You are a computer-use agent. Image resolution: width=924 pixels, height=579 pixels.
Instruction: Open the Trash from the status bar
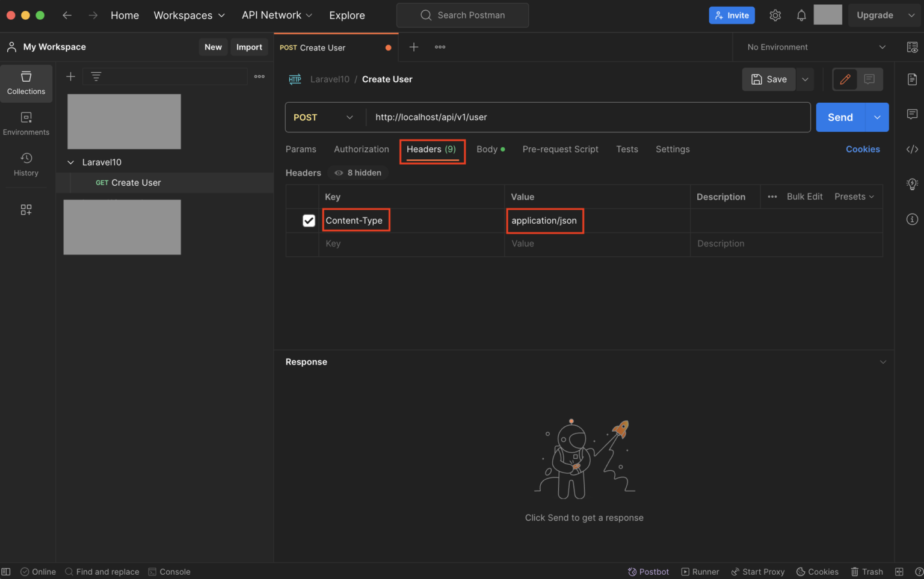point(866,571)
